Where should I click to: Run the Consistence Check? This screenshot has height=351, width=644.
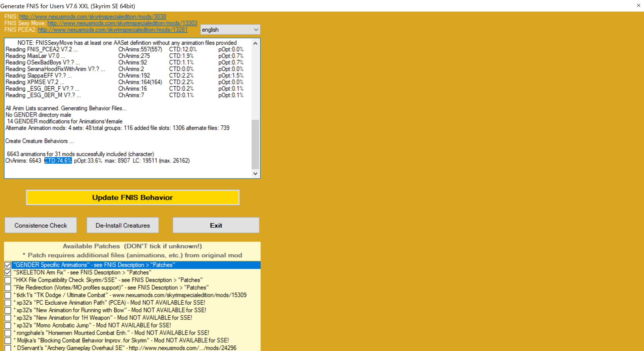click(x=41, y=225)
